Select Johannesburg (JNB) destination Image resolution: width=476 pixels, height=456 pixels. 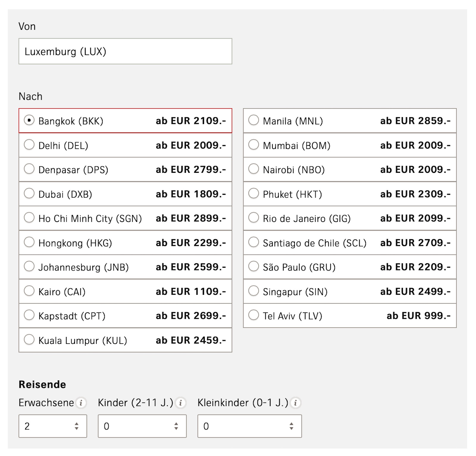pyautogui.click(x=29, y=266)
